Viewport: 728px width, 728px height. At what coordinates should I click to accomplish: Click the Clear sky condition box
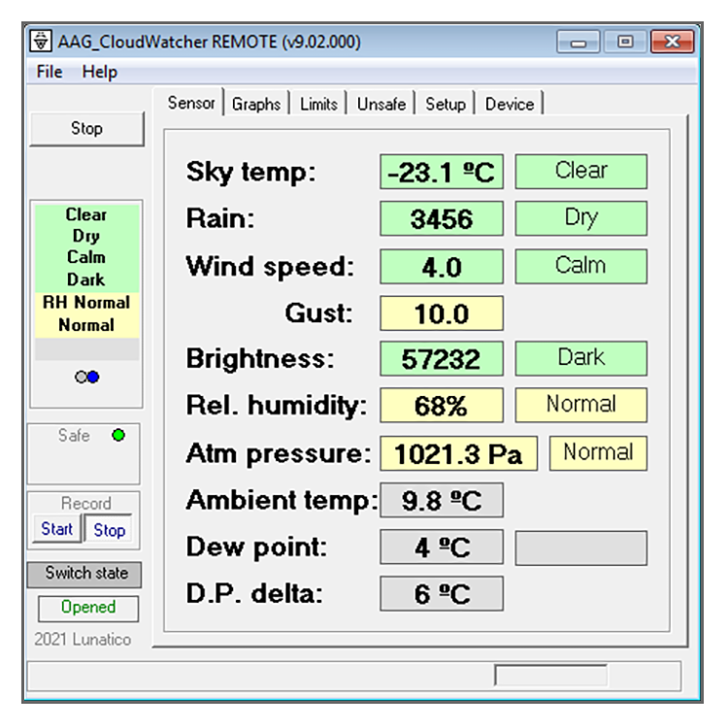coord(580,171)
